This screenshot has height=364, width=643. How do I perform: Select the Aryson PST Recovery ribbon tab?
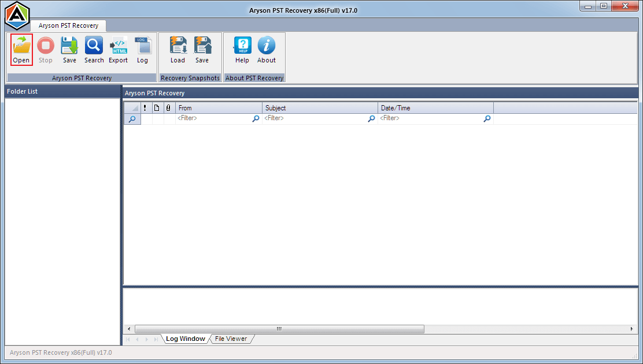[68, 25]
